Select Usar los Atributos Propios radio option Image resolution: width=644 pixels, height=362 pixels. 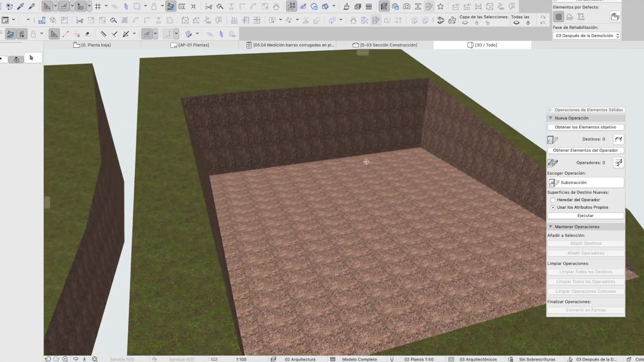[553, 207]
